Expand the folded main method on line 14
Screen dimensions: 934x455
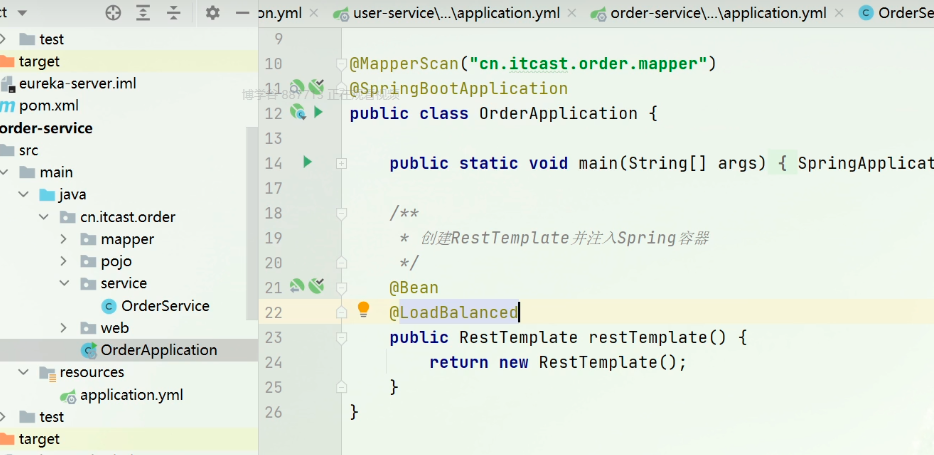click(341, 163)
